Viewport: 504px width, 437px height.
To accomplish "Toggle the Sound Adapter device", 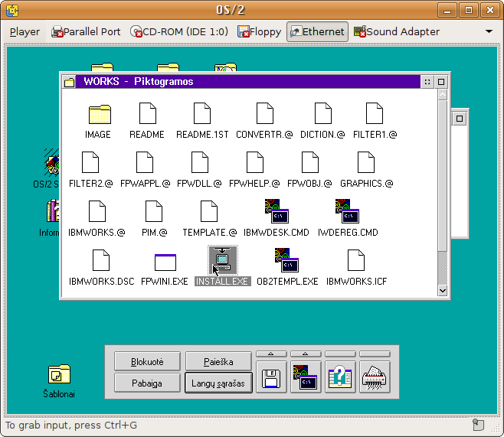I will (397, 32).
